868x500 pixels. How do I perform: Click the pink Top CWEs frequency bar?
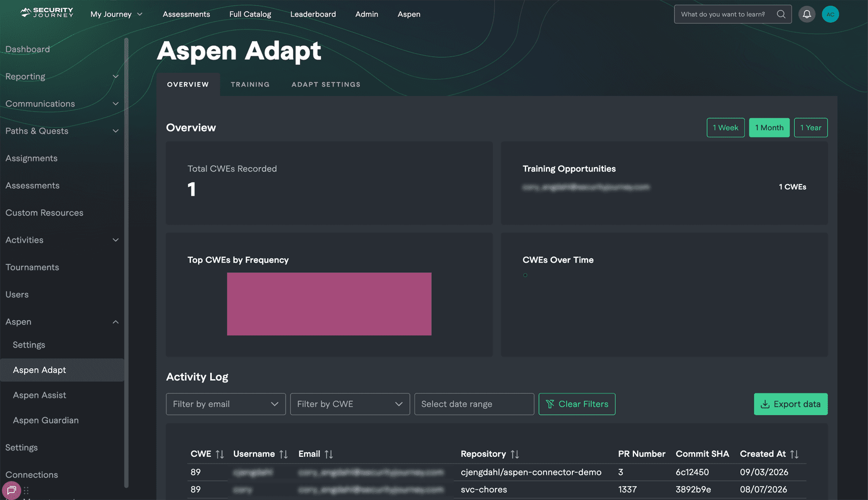(x=329, y=304)
